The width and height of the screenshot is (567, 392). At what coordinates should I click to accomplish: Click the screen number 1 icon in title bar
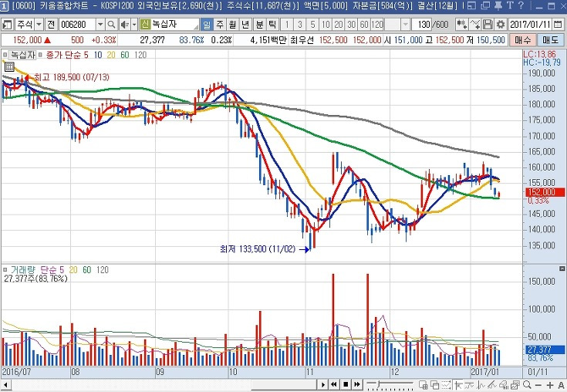pyautogui.click(x=4, y=5)
